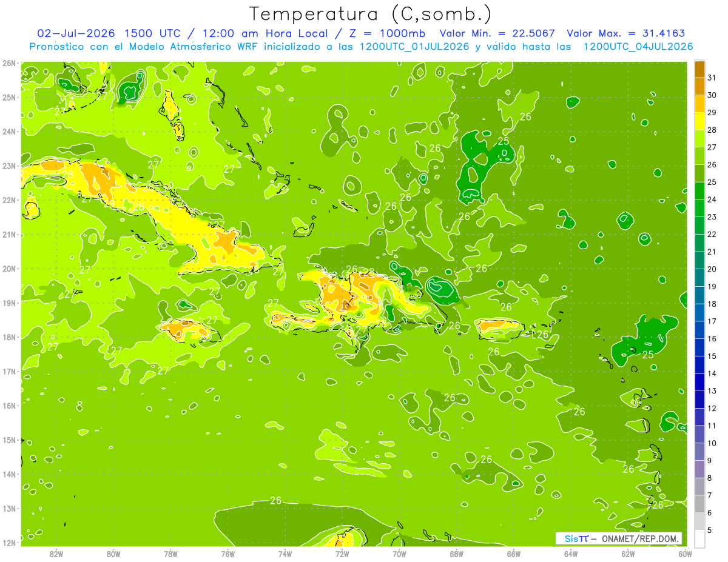Image resolution: width=728 pixels, height=562 pixels.
Task: Click the white legend swatch below value 5
Action: click(699, 538)
